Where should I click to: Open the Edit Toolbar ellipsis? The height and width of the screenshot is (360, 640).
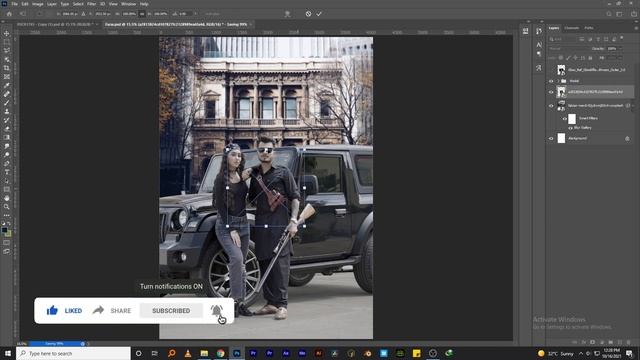(7, 215)
